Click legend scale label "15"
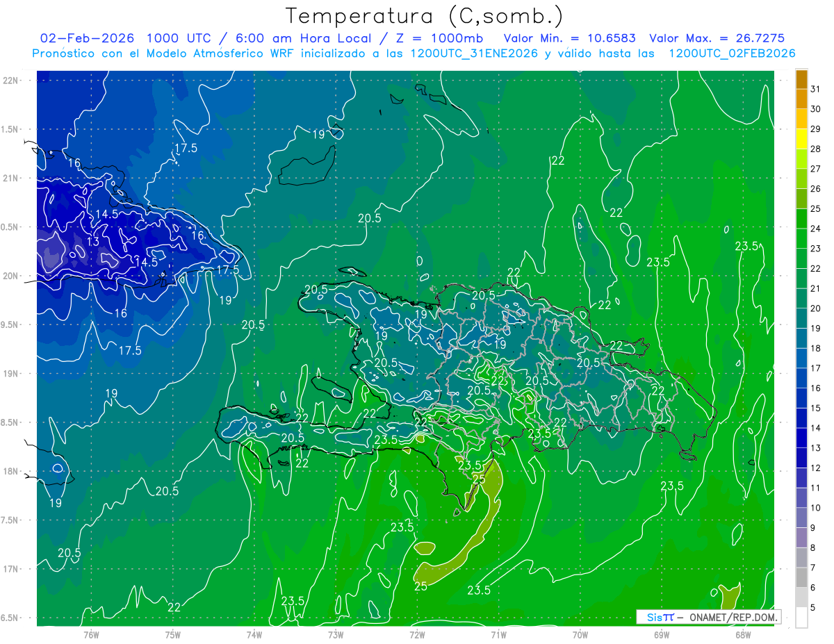This screenshot has width=834, height=644. point(816,408)
